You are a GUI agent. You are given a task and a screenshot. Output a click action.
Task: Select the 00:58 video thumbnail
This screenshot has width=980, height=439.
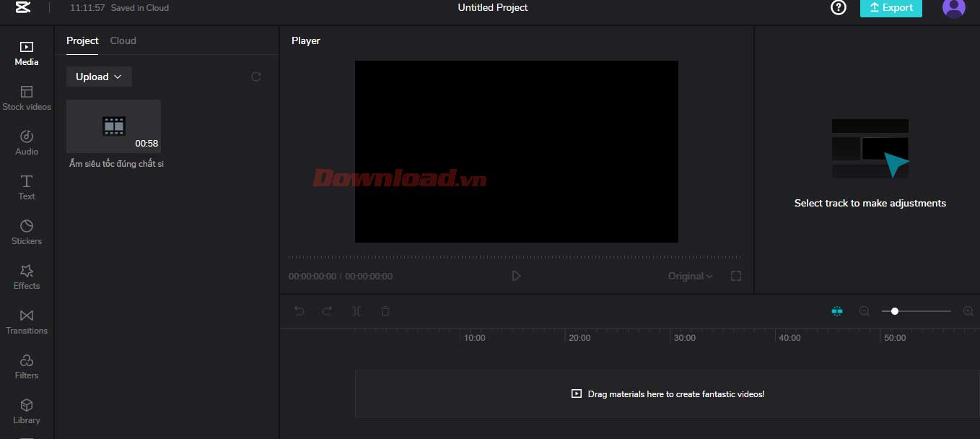point(113,126)
